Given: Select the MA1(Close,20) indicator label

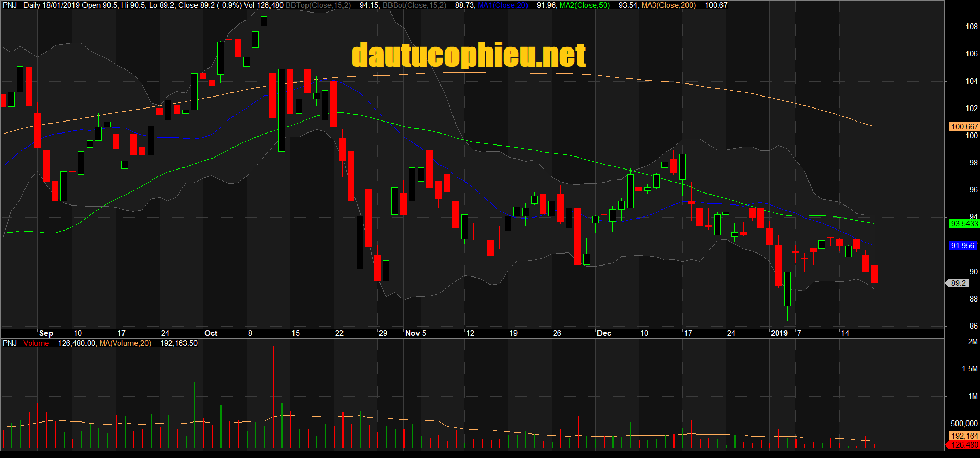Looking at the screenshot, I should (x=503, y=5).
